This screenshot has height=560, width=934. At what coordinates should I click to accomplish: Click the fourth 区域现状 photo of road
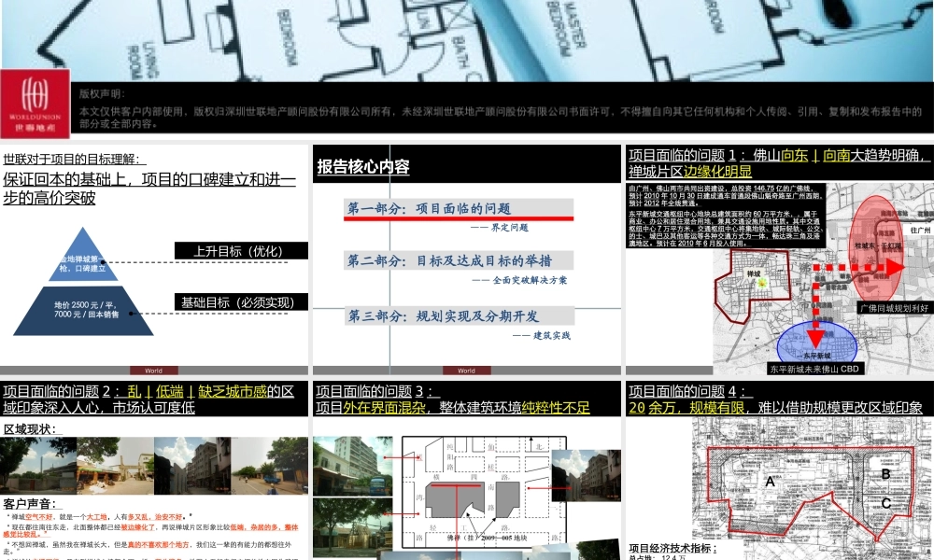click(x=270, y=466)
